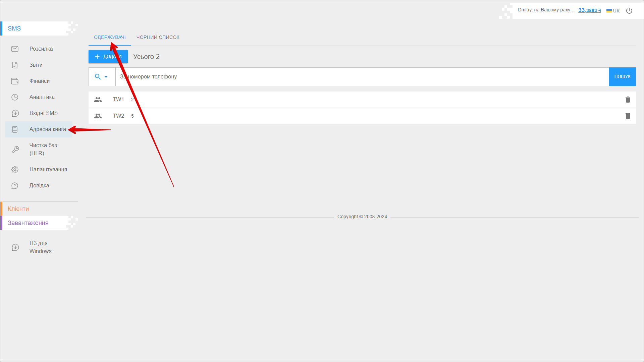Image resolution: width=644 pixels, height=362 pixels.
Task: Select the Одержувачі tab
Action: pos(110,37)
